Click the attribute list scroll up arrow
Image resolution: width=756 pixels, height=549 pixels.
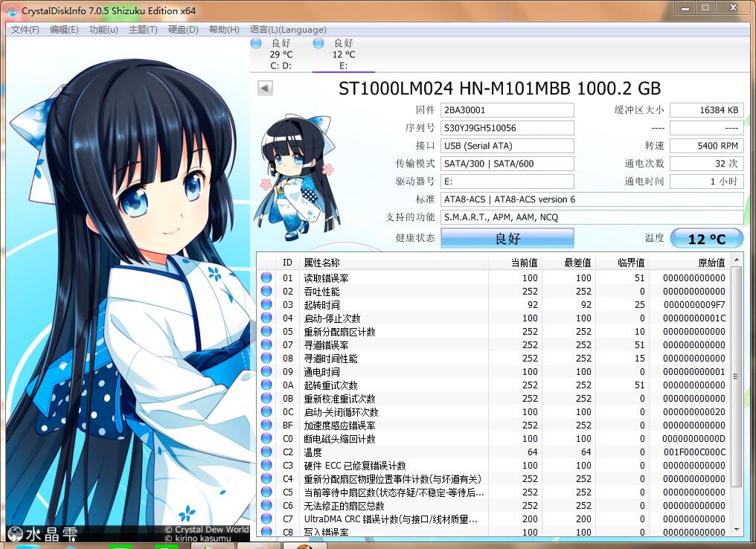pos(736,260)
